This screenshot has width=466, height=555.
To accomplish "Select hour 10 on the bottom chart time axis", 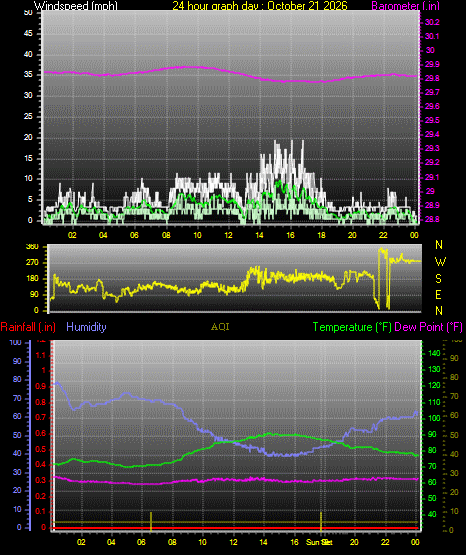I will [202, 542].
